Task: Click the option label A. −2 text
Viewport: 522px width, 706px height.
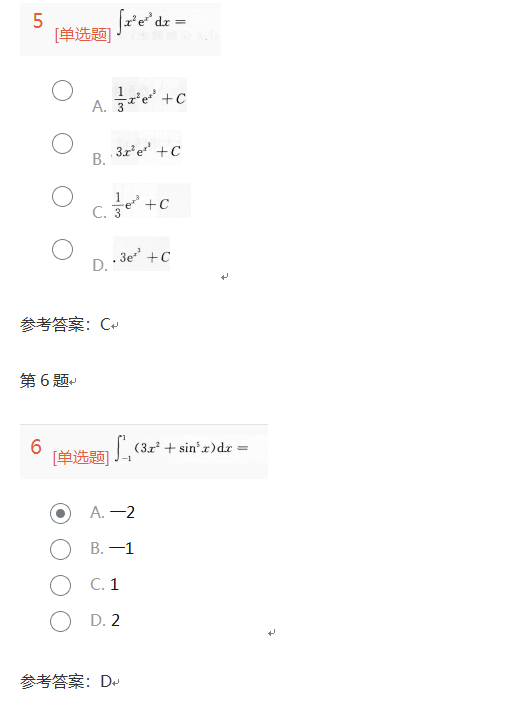Action: pyautogui.click(x=112, y=512)
